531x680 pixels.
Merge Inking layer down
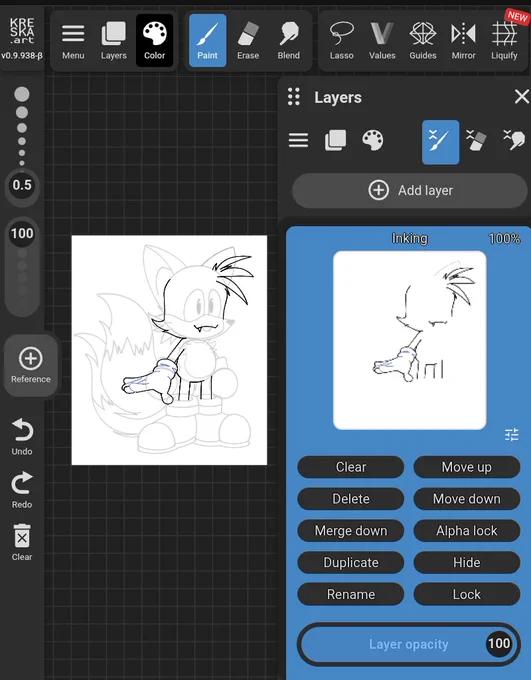pyautogui.click(x=351, y=530)
